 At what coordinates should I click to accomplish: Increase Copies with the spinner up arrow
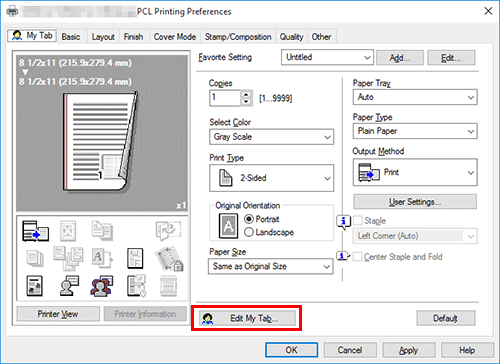point(246,95)
